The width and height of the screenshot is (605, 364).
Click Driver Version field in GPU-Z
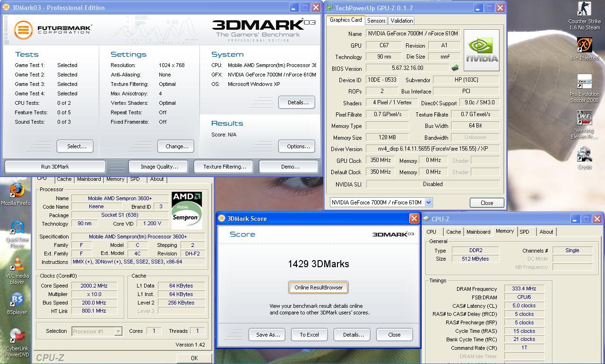pyautogui.click(x=432, y=149)
